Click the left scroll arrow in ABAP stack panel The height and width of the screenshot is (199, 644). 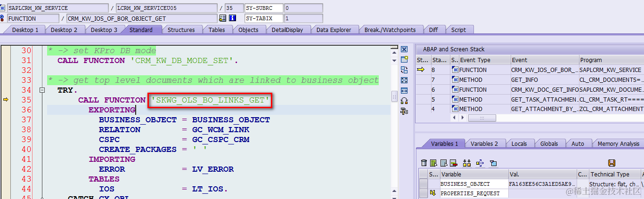tap(455, 118)
